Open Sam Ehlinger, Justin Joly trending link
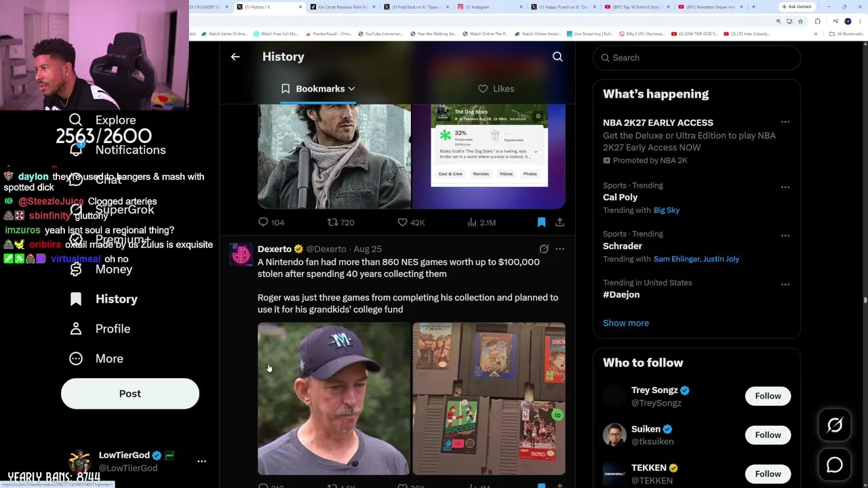The width and height of the screenshot is (868, 488). (x=696, y=259)
